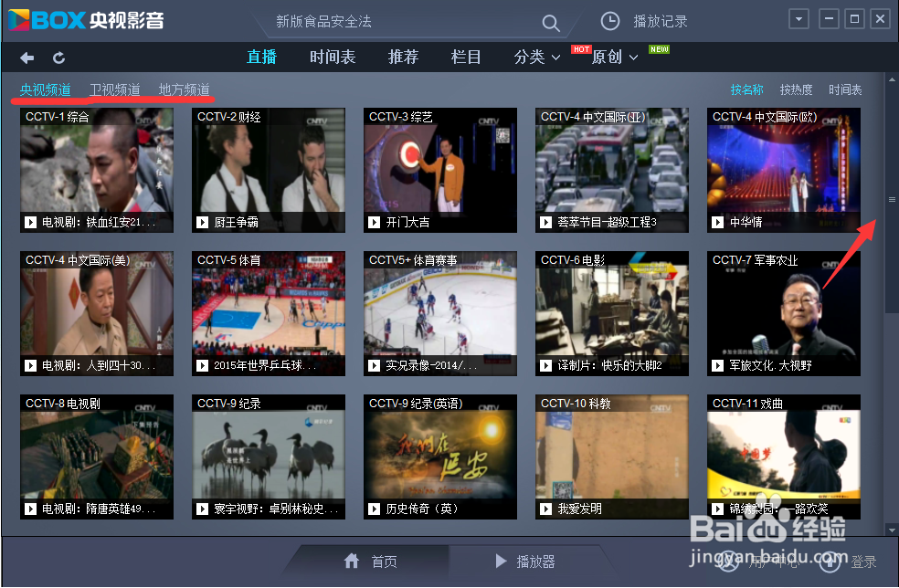Select the 卫视频道 channel tab
The height and width of the screenshot is (588, 899).
click(115, 89)
